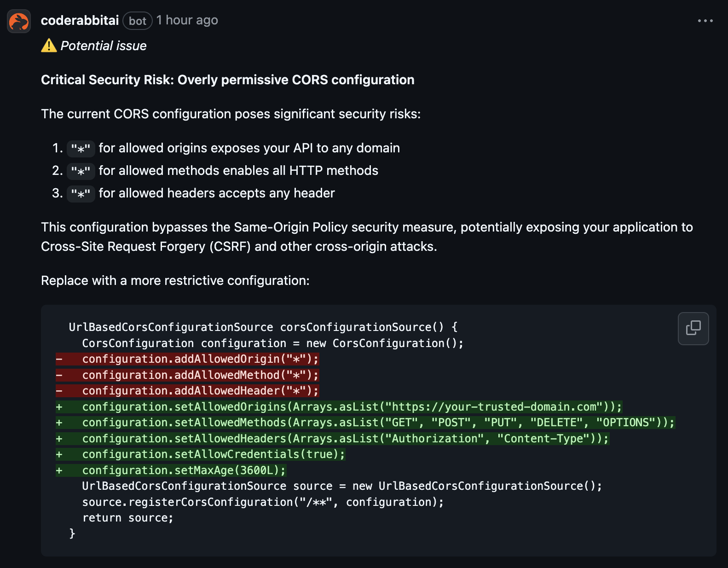Select the inline code chip for allowed origins

[x=81, y=148]
